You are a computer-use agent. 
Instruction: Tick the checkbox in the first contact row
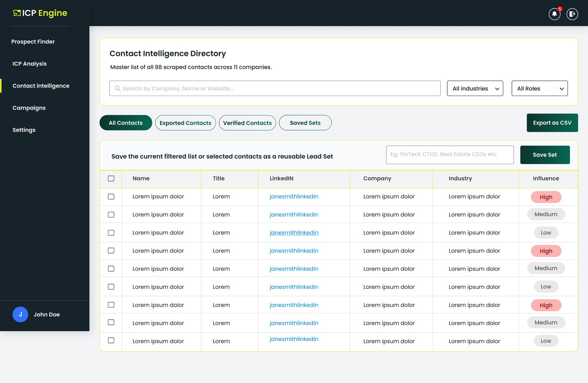tap(111, 196)
